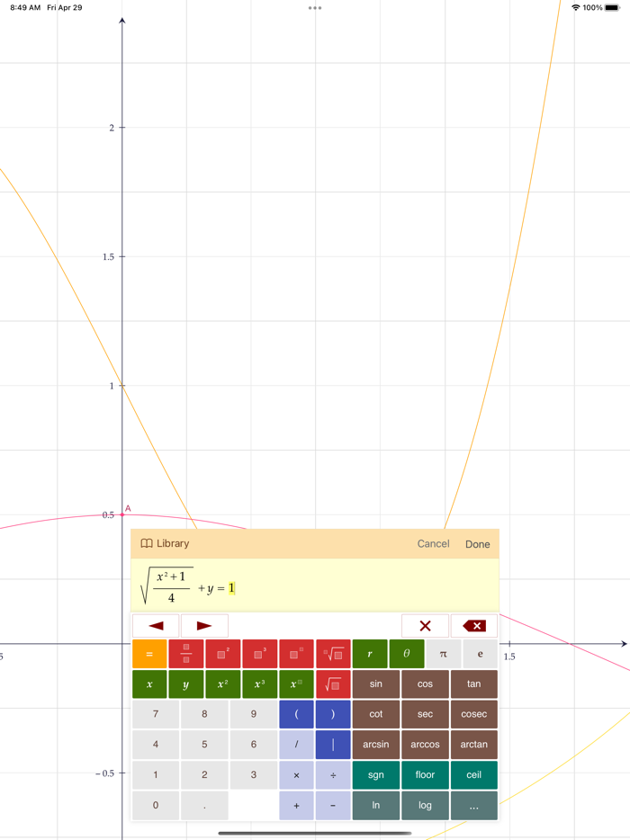Insert the plus sign

click(x=296, y=806)
